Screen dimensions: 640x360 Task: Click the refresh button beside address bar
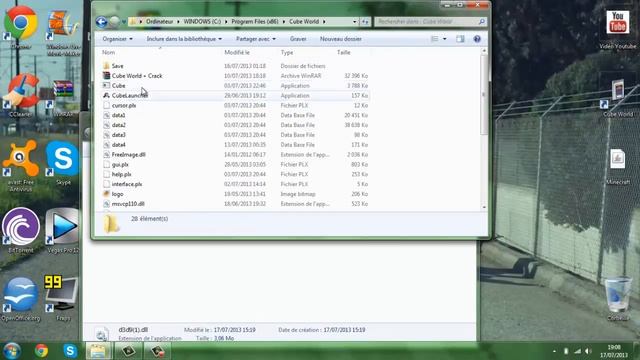(365, 22)
